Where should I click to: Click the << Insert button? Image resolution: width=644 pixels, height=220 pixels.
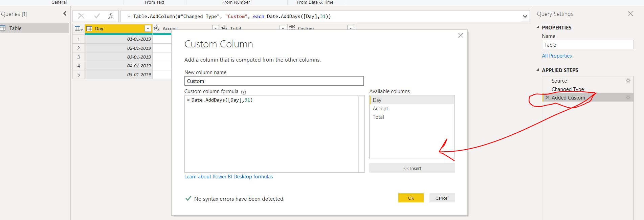point(412,168)
